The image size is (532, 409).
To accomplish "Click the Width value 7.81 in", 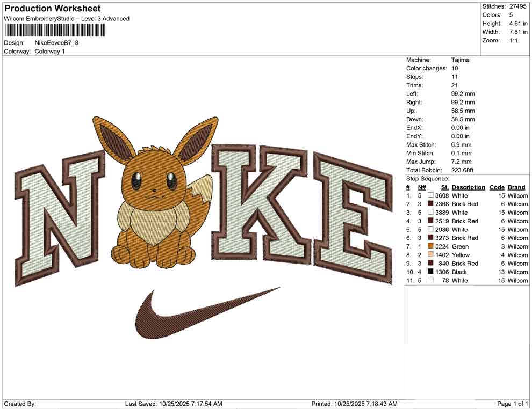I will (x=518, y=32).
